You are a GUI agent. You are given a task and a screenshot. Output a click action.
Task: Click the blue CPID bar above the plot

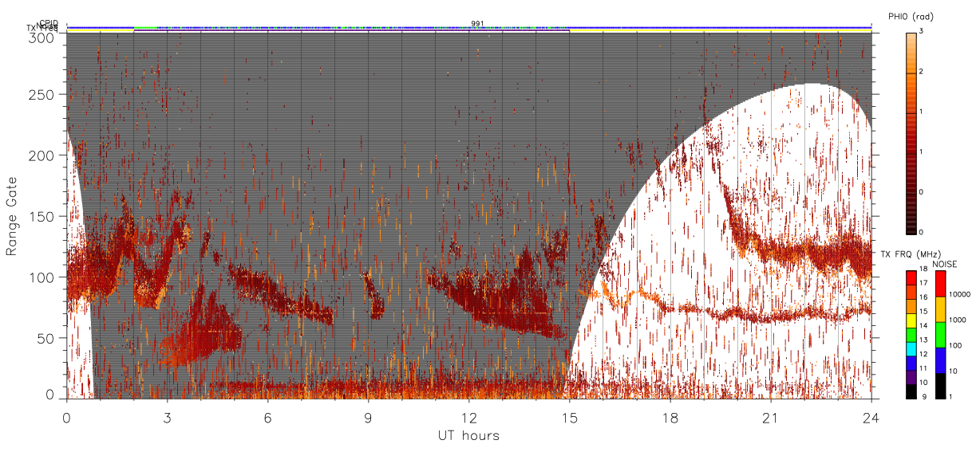point(469,26)
